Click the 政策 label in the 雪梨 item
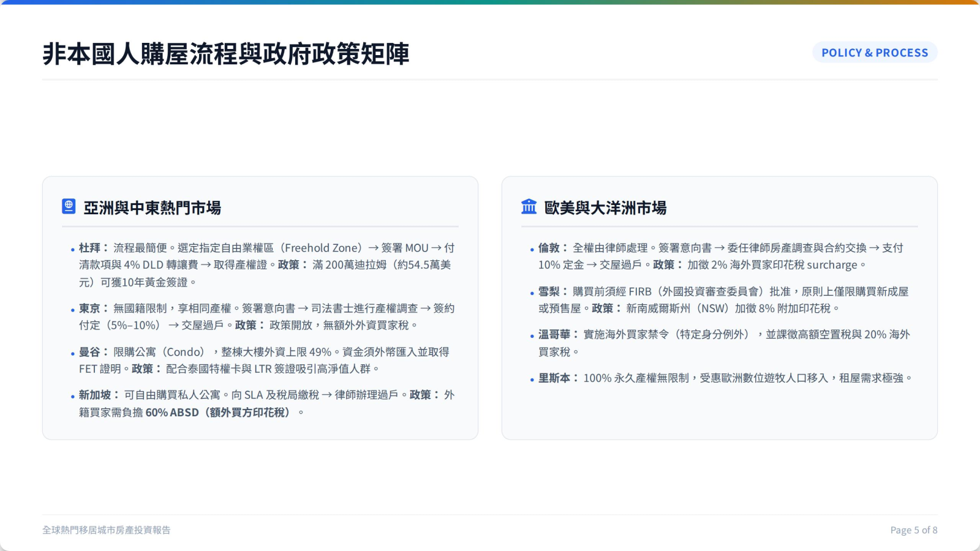 606,309
